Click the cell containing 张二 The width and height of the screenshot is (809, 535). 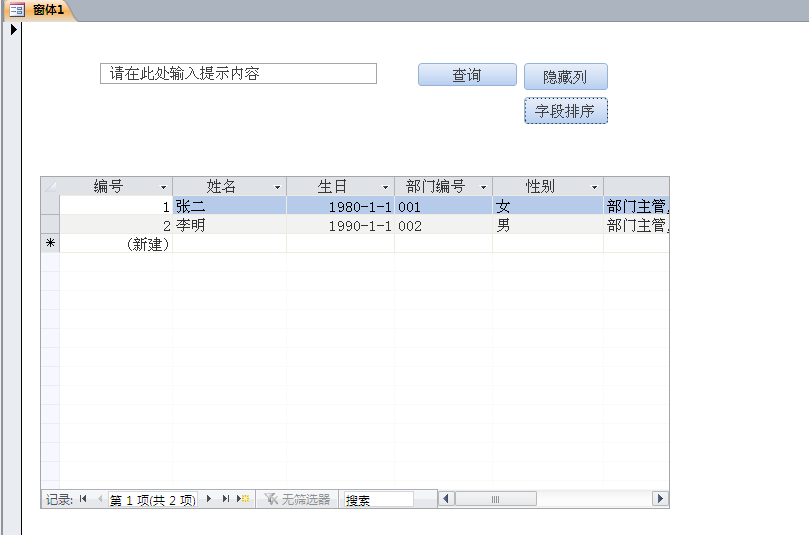[230, 205]
